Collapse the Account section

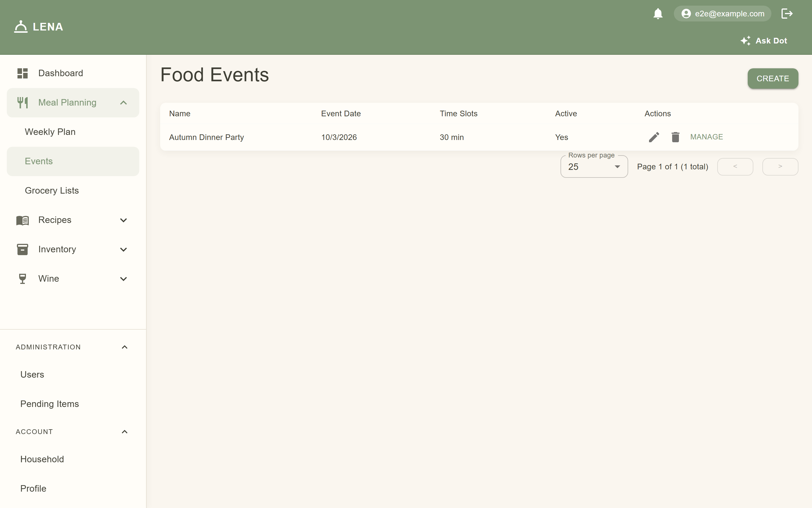point(73,432)
